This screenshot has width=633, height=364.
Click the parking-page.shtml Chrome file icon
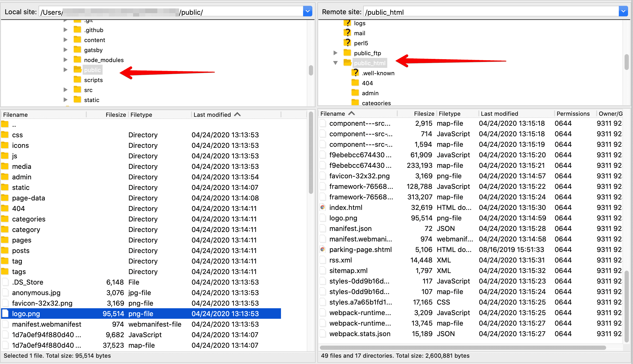[x=323, y=250]
